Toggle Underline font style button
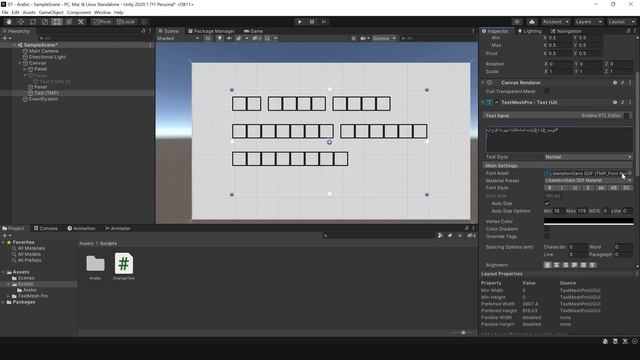Image resolution: width=640 pixels, height=360 pixels. click(575, 188)
